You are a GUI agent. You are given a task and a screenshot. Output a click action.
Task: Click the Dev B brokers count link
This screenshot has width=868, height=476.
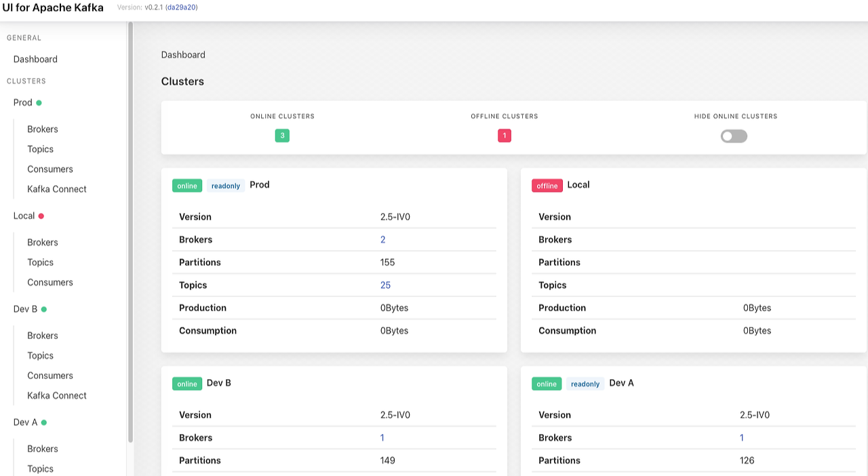point(382,437)
